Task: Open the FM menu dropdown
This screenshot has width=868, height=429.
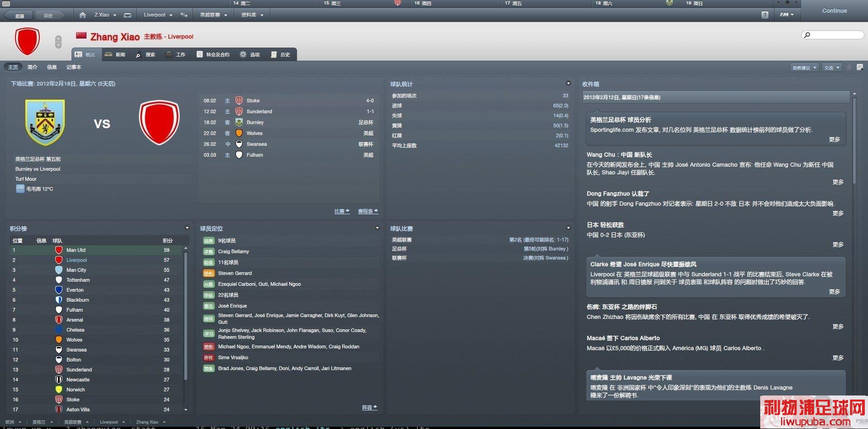Action: pyautogui.click(x=786, y=15)
